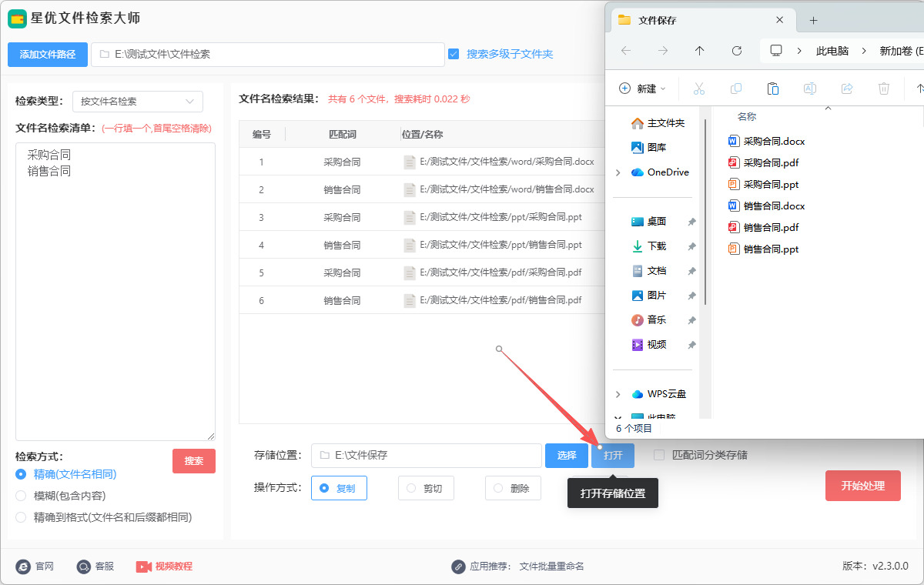The width and height of the screenshot is (924, 585).
Task: Click the Rename icon in Explorer toolbar
Action: [810, 89]
